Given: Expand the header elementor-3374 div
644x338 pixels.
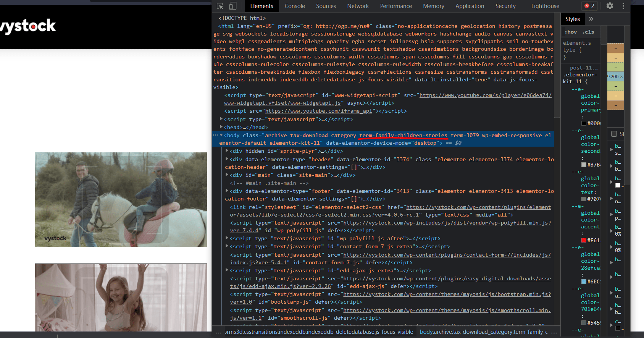Looking at the screenshot, I should pyautogui.click(x=227, y=159).
